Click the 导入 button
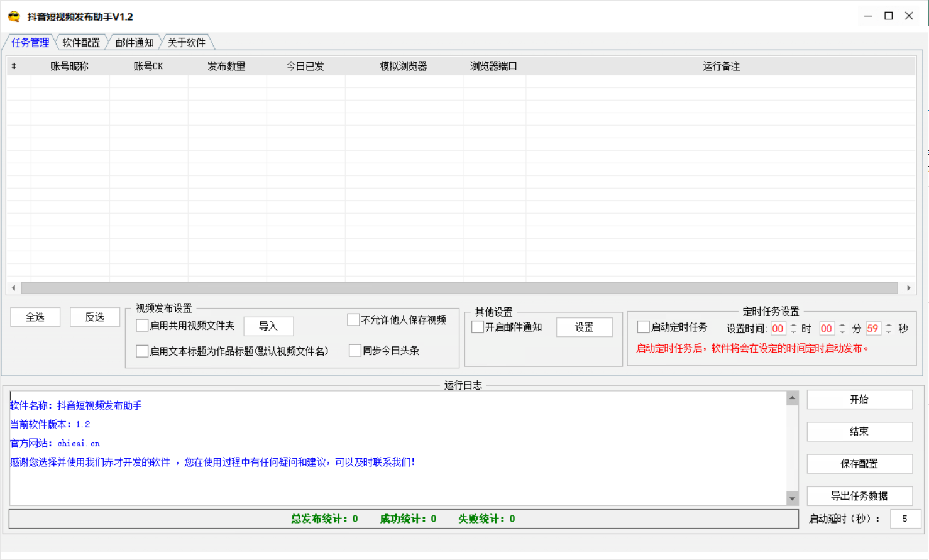Screen dimensions: 929x560 pos(268,326)
